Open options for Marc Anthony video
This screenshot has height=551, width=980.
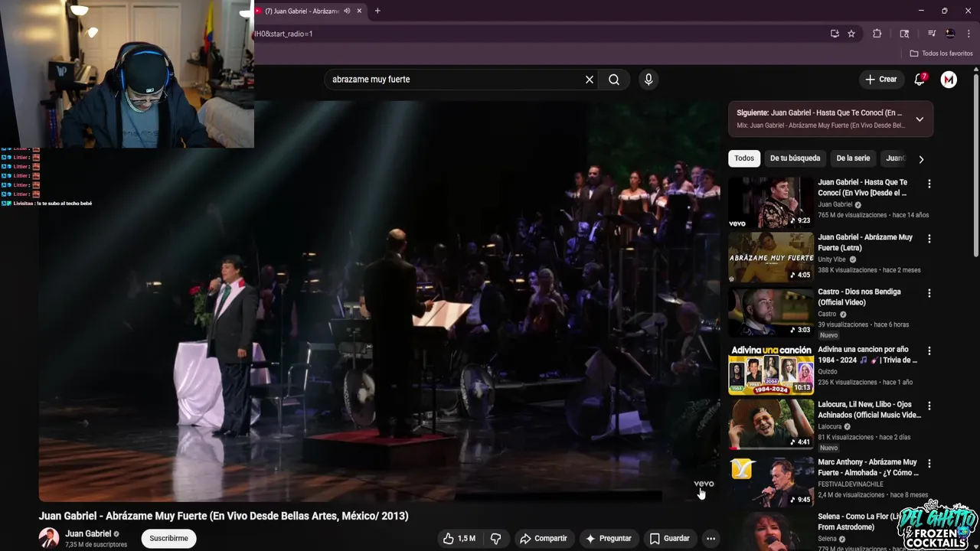(929, 464)
